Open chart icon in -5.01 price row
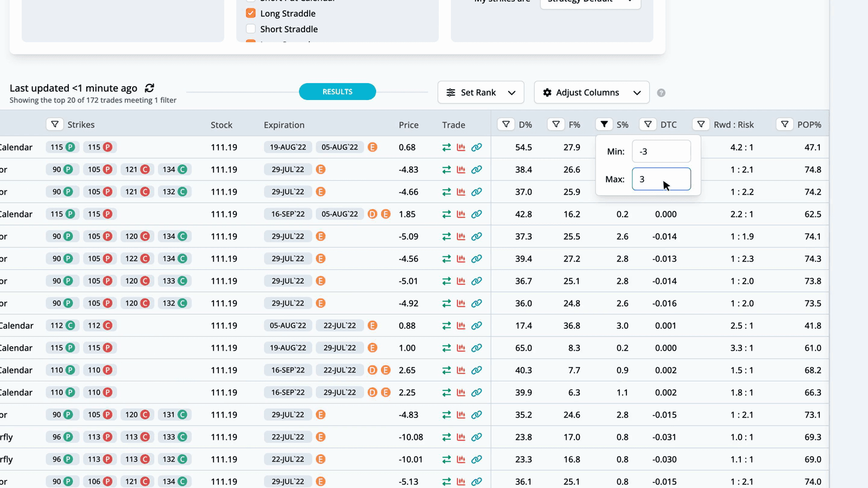The width and height of the screenshot is (868, 488). [461, 281]
